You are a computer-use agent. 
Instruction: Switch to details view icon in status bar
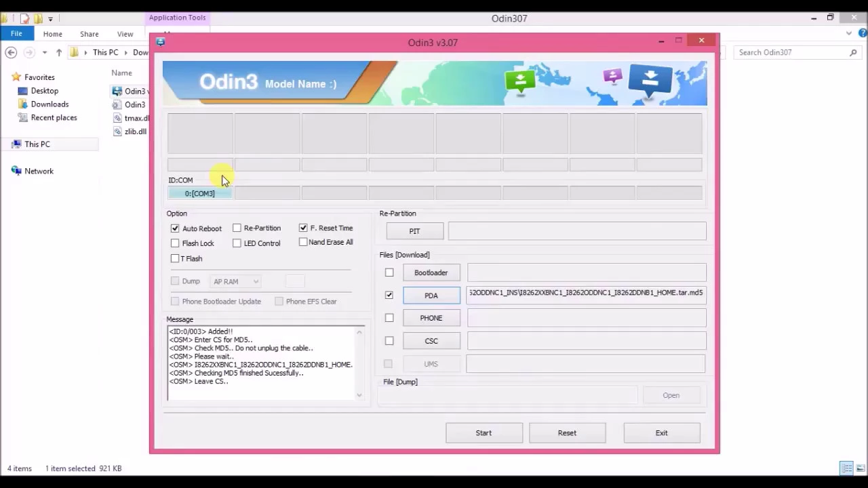point(846,468)
